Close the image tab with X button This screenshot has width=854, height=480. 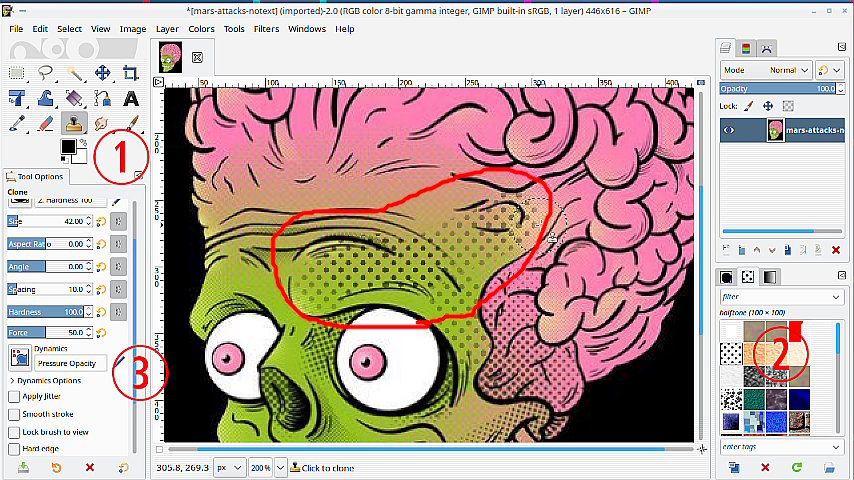coord(197,57)
